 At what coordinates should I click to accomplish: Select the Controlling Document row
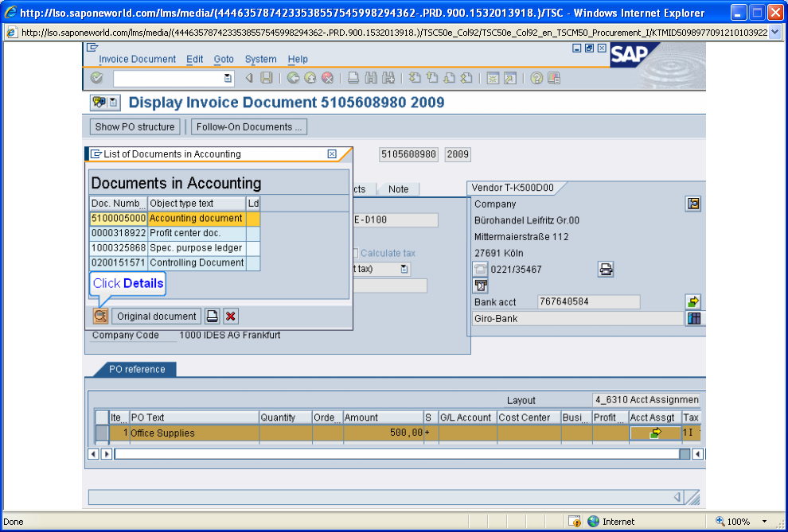(x=175, y=262)
